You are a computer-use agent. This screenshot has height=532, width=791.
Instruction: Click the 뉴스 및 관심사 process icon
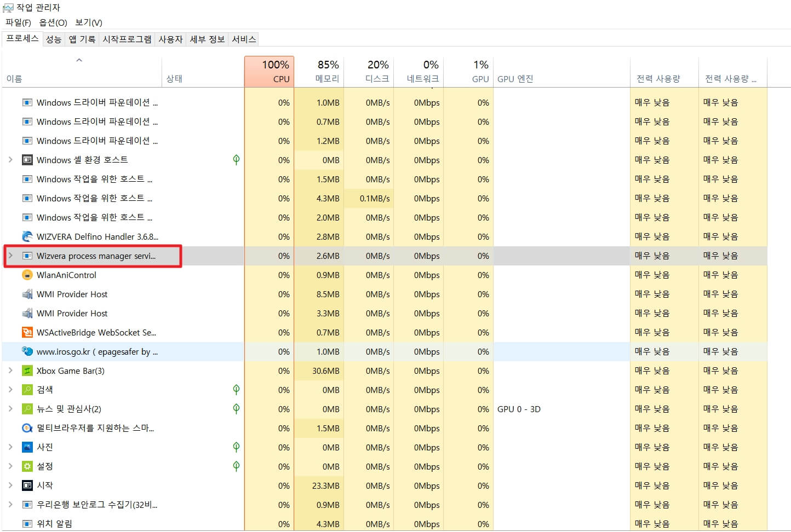click(x=27, y=409)
